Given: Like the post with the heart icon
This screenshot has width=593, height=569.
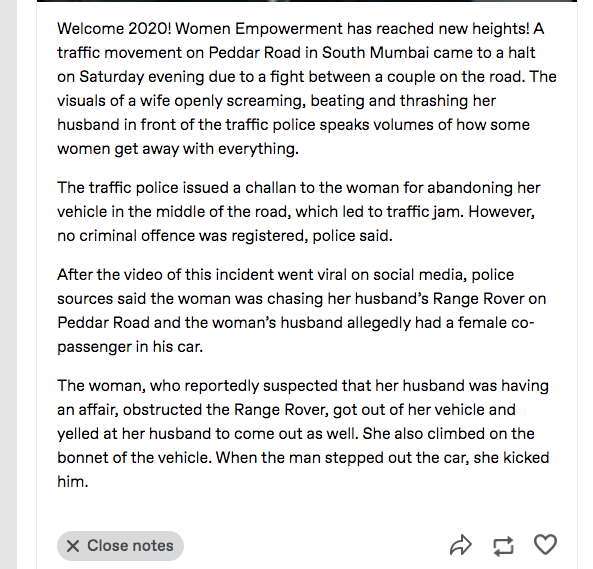Looking at the screenshot, I should tap(545, 544).
